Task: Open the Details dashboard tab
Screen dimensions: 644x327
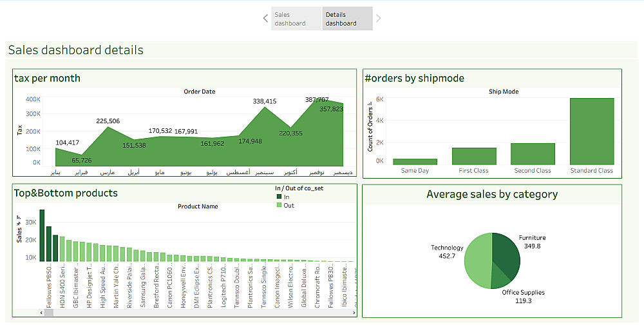Action: pyautogui.click(x=347, y=19)
